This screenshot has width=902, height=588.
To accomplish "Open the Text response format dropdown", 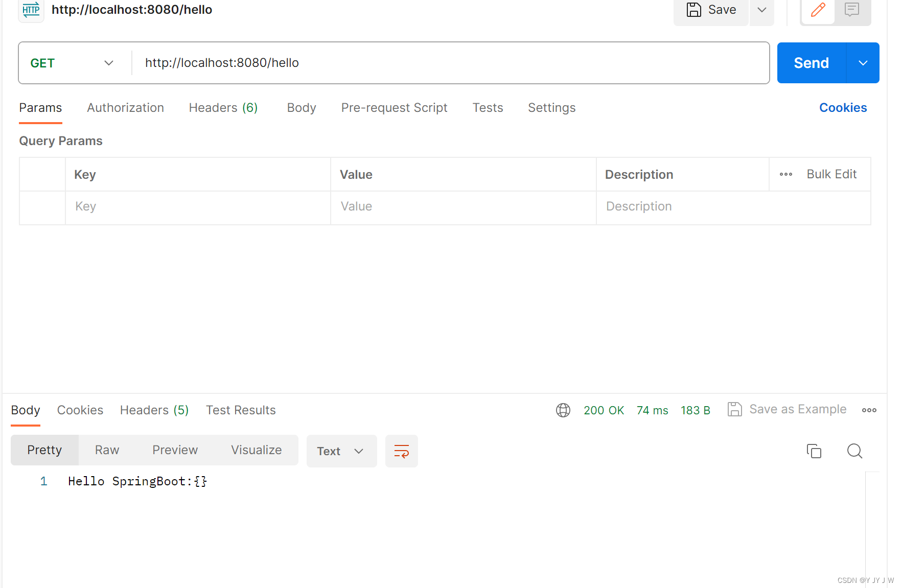I will (x=341, y=451).
